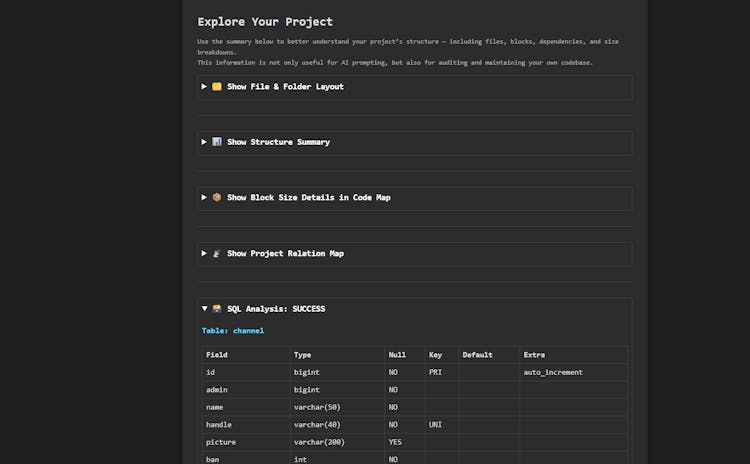Click the 'Field' column header

217,355
